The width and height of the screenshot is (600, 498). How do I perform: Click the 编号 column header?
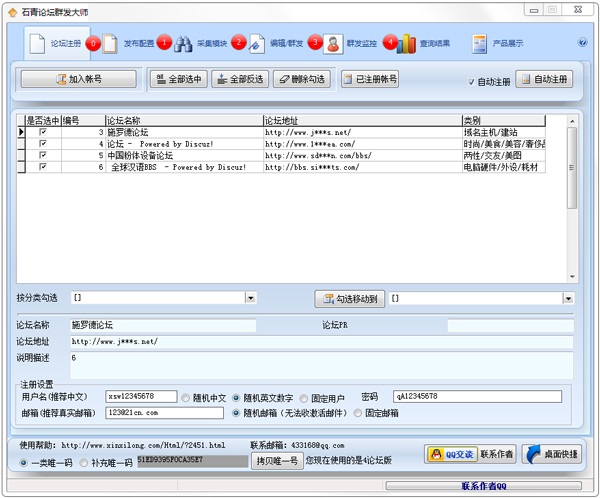click(83, 121)
